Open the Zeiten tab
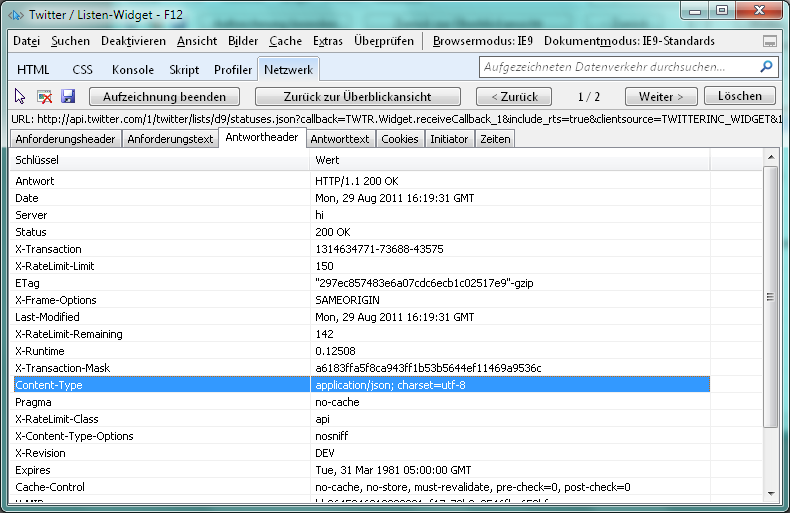Image resolution: width=790 pixels, height=513 pixels. [495, 139]
